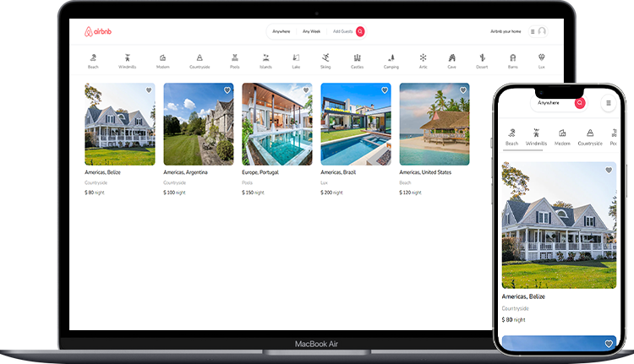Screen dimensions: 634x364
Task: Toggle the heart on the Americas, United States listing
Action: [x=462, y=90]
